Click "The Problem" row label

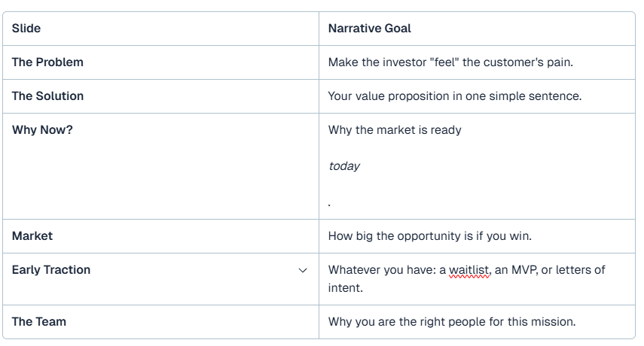click(47, 62)
